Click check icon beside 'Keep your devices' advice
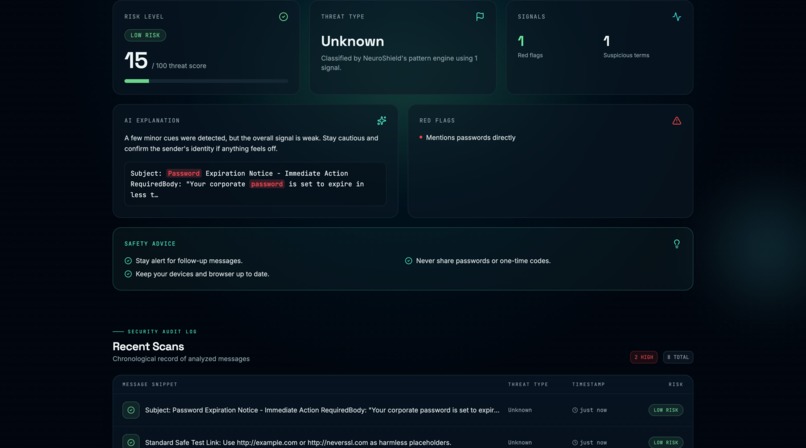The image size is (806, 448). tap(128, 274)
